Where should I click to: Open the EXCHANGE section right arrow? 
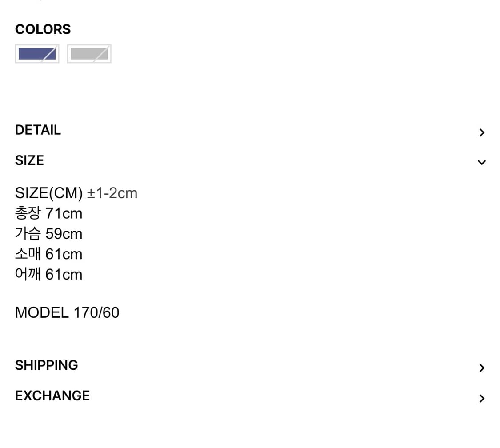[x=482, y=398]
